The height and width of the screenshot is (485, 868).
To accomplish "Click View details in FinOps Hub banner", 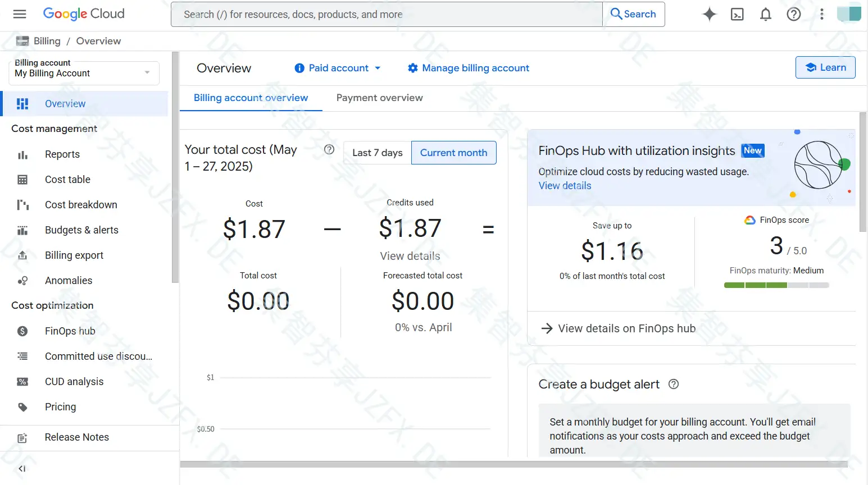I will (565, 186).
